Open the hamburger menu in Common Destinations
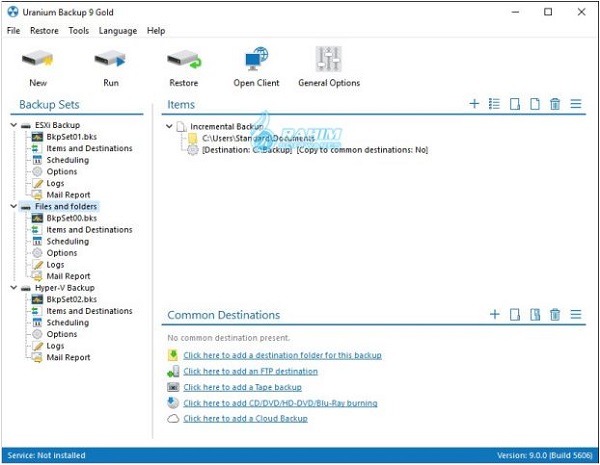This screenshot has height=465, width=600. pos(575,315)
